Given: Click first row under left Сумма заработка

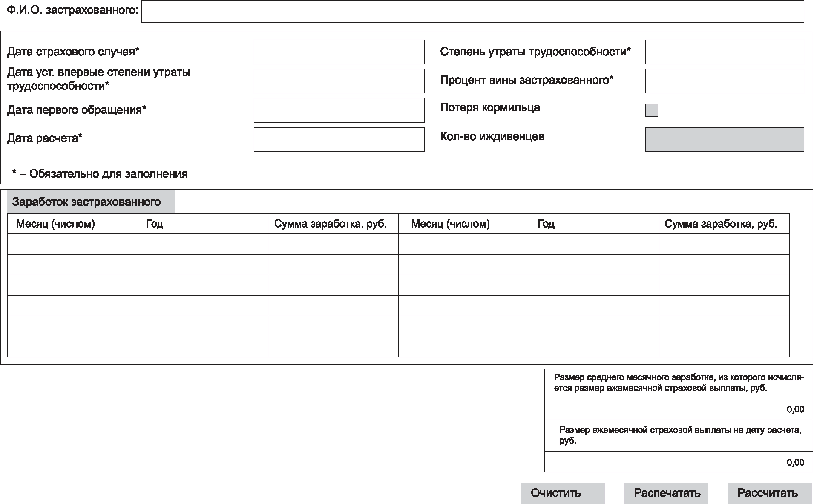Looking at the screenshot, I should [x=333, y=244].
